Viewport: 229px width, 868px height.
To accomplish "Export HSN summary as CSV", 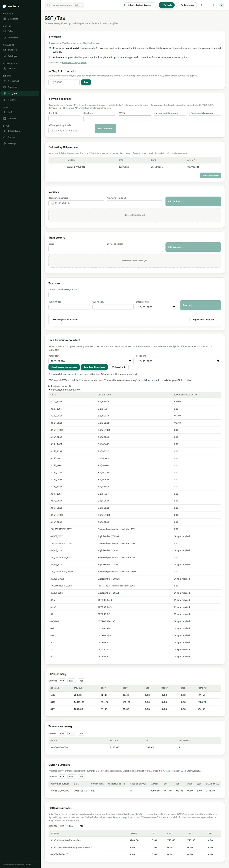I will [x=62, y=681].
